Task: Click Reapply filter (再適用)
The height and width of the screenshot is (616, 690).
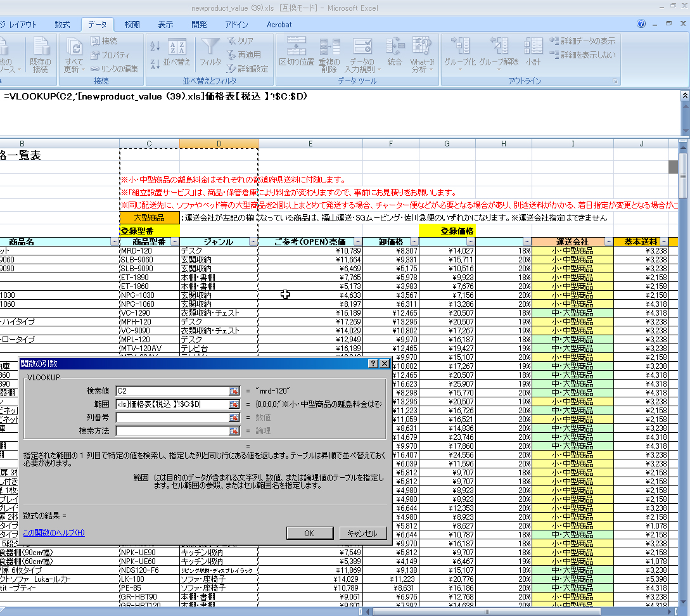Action: point(244,55)
